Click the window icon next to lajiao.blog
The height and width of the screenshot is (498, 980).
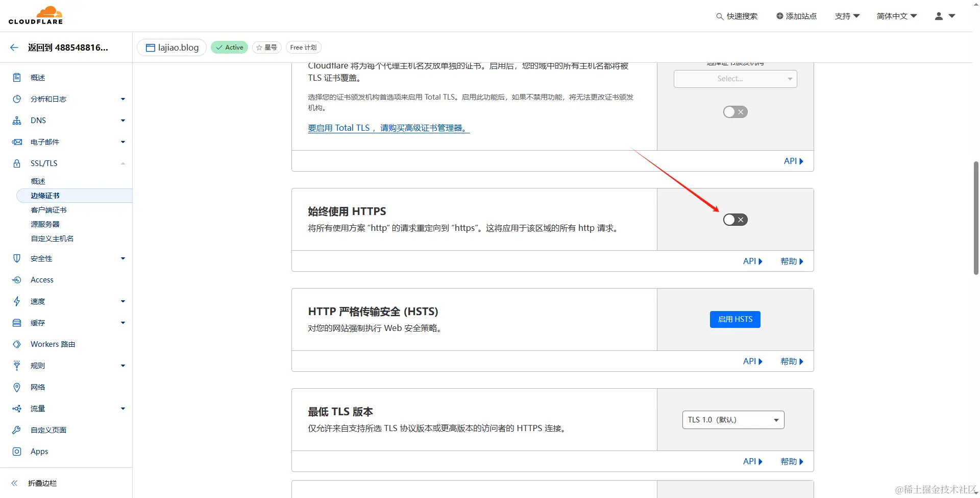point(150,48)
